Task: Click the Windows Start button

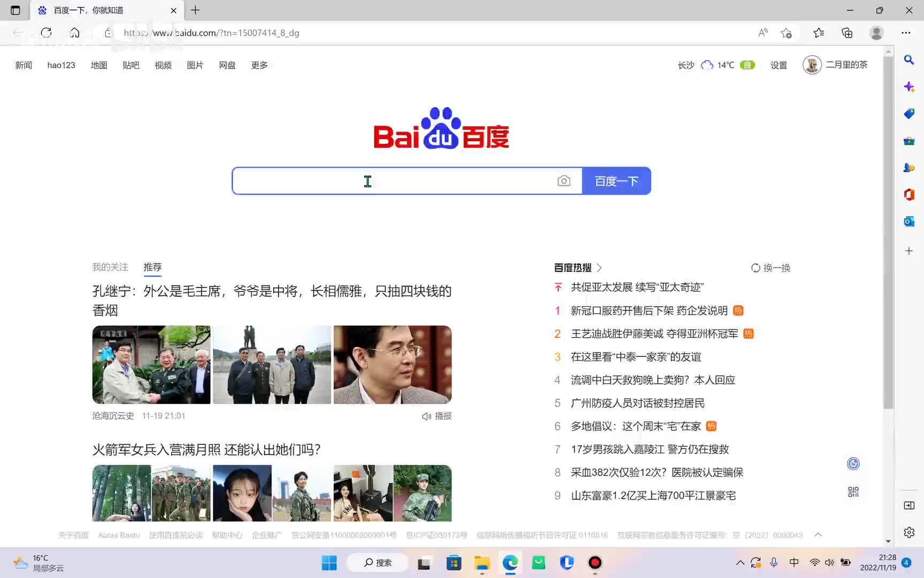Action: pyautogui.click(x=329, y=562)
